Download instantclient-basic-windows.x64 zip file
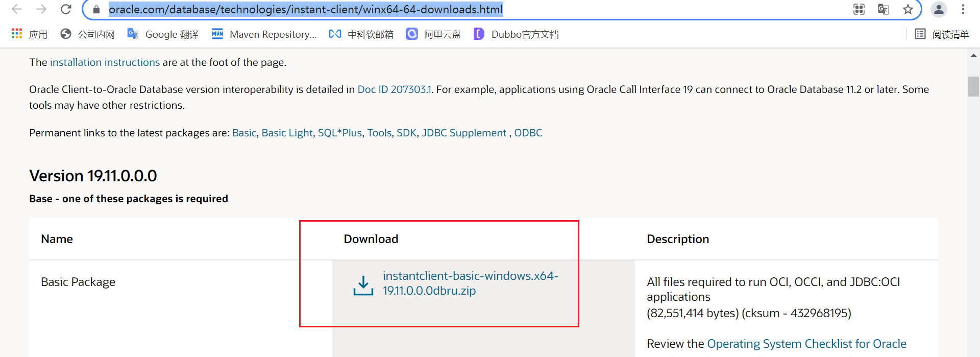This screenshot has height=357, width=980. click(470, 283)
